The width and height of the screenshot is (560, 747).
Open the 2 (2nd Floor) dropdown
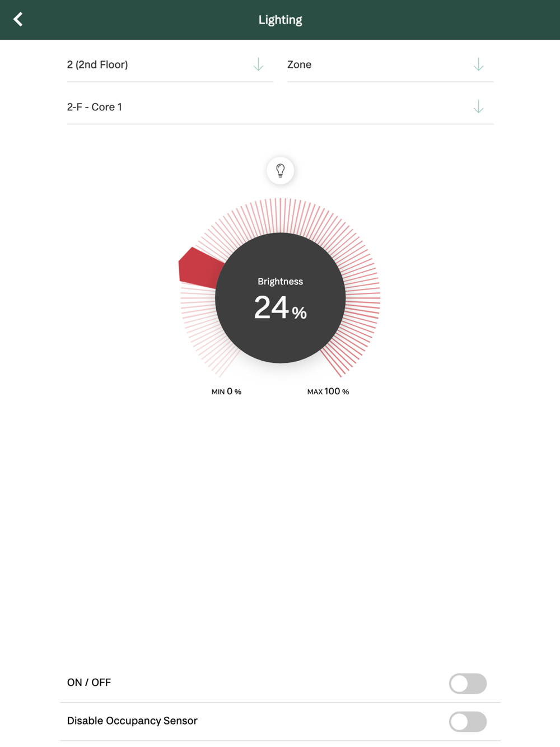(170, 65)
